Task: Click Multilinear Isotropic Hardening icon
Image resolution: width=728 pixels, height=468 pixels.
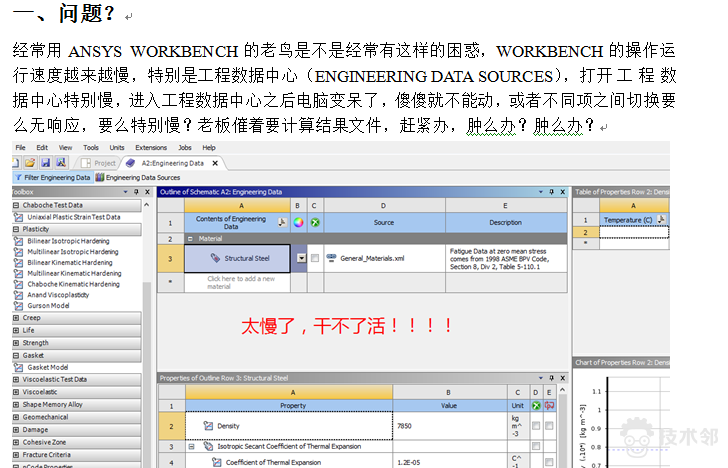Action: [x=18, y=252]
